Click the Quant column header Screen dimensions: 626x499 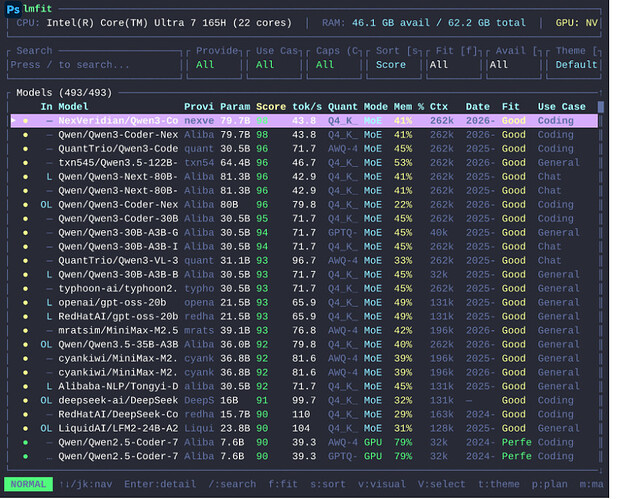pyautogui.click(x=343, y=107)
